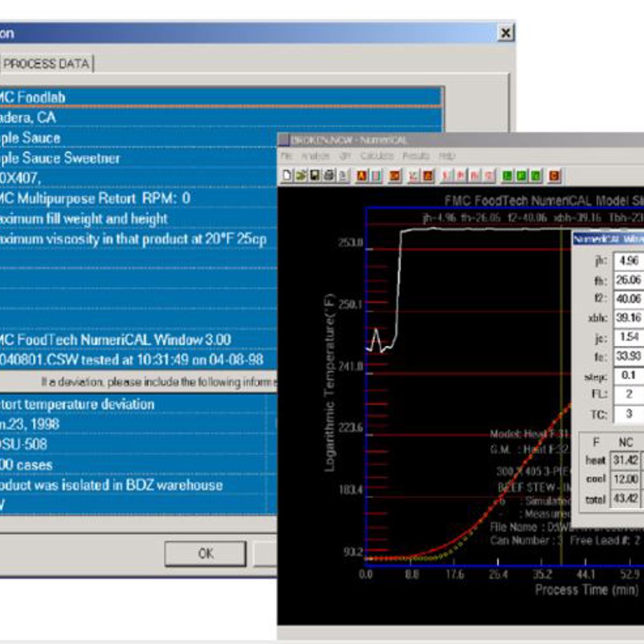
Task: Click the xbh input field showing 39.16
Action: point(628,318)
